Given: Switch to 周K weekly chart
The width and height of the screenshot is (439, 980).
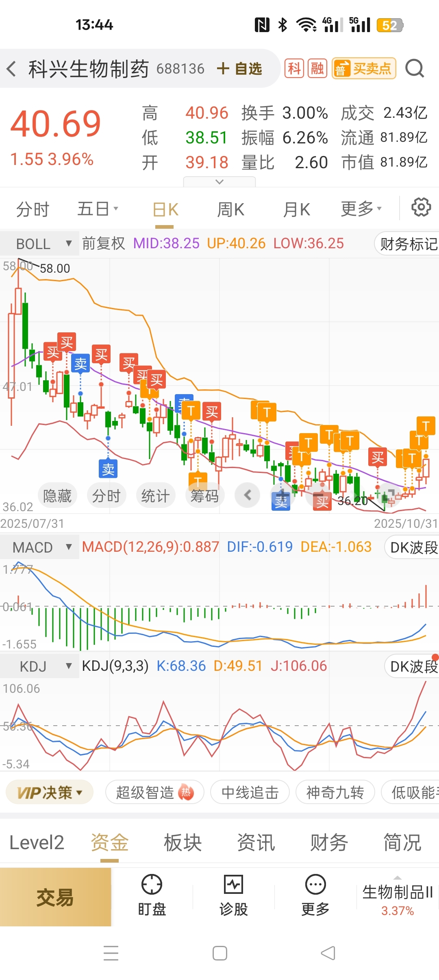Looking at the screenshot, I should 230,210.
